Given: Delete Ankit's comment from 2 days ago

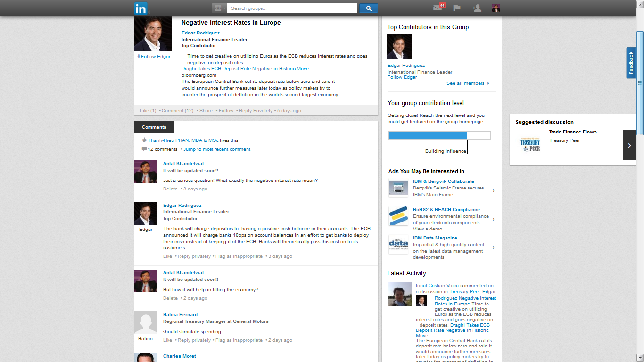Looking at the screenshot, I should [x=170, y=298].
